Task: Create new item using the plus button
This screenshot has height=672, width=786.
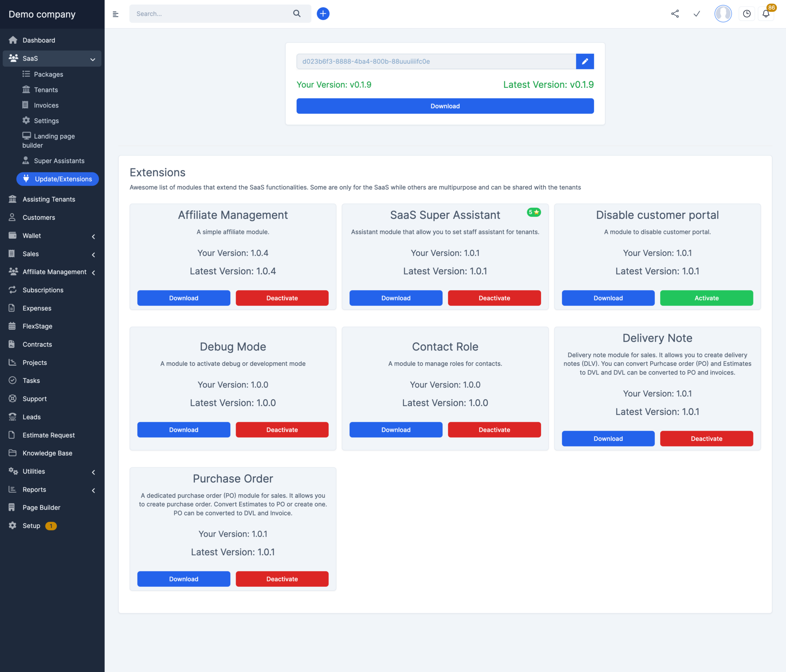Action: coord(323,13)
